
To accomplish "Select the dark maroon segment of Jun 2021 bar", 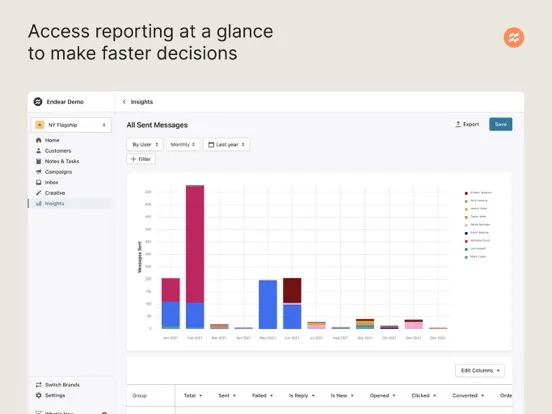I will [292, 290].
